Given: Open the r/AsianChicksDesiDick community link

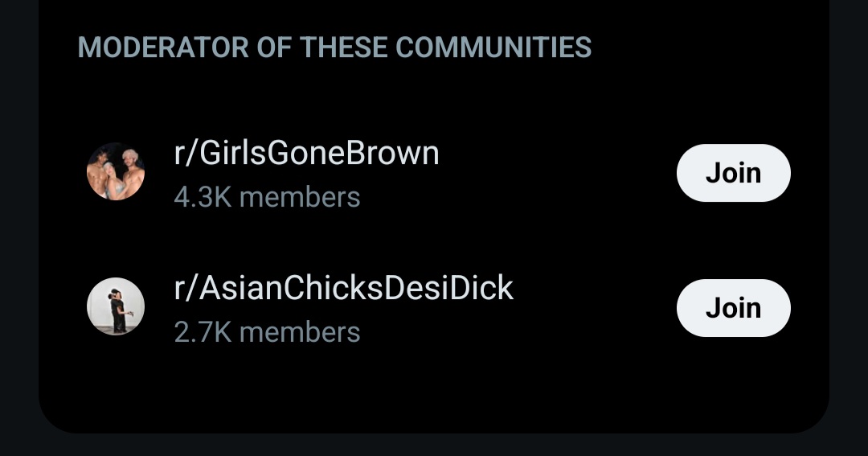Looking at the screenshot, I should click(344, 288).
